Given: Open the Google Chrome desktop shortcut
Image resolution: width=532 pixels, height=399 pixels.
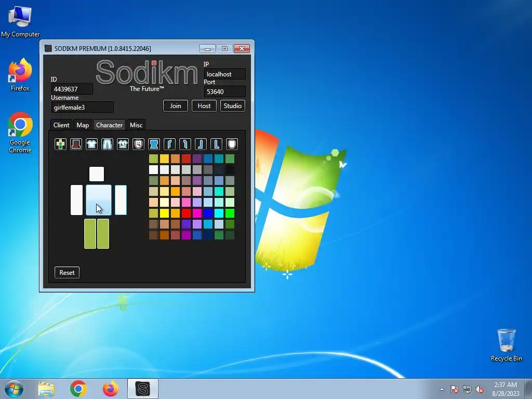Looking at the screenshot, I should pos(20,132).
